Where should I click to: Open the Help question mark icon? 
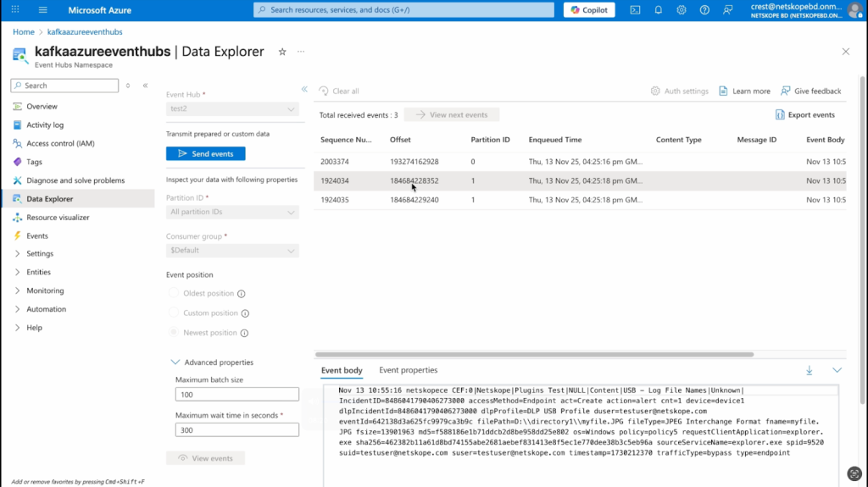[704, 10]
